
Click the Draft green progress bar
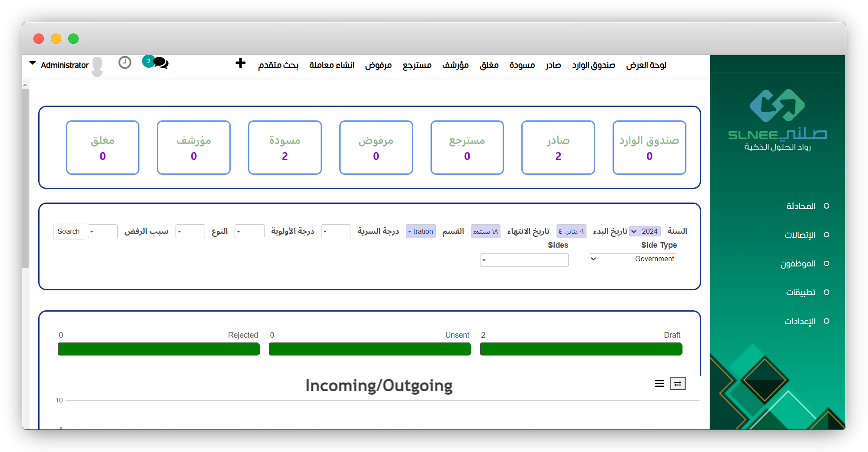pos(581,349)
